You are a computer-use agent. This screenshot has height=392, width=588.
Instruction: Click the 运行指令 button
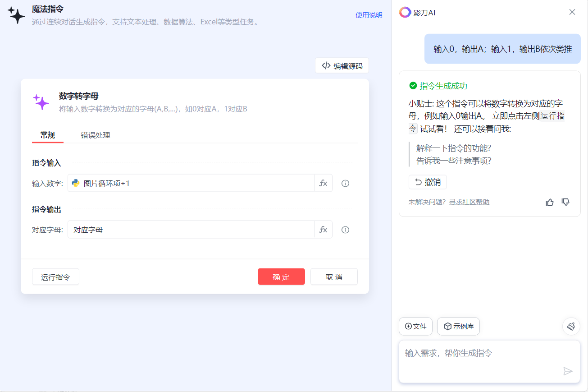tap(55, 277)
